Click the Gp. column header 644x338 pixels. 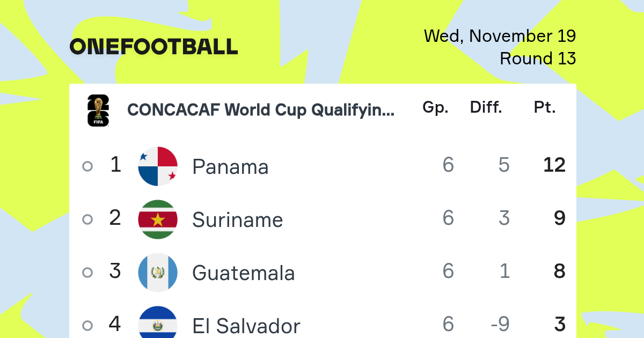click(x=435, y=108)
